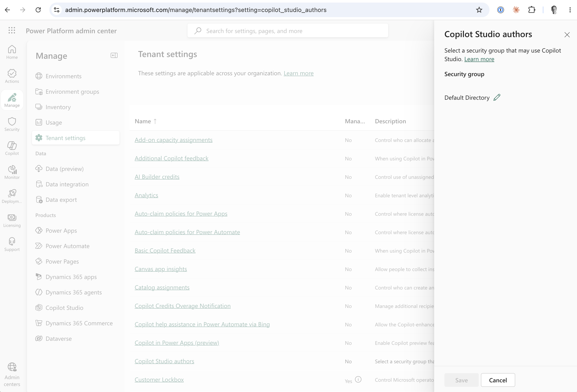Go to Home in the left rail

tap(12, 52)
